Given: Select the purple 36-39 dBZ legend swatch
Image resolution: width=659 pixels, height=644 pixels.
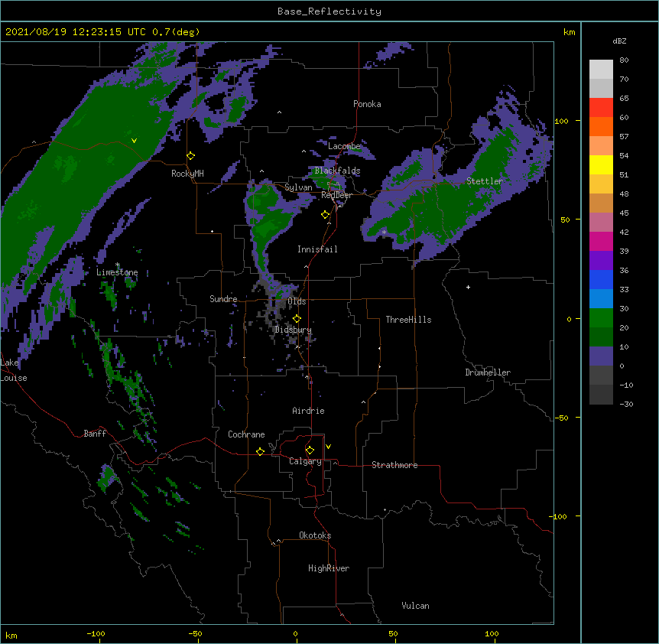Looking at the screenshot, I should click(x=601, y=260).
